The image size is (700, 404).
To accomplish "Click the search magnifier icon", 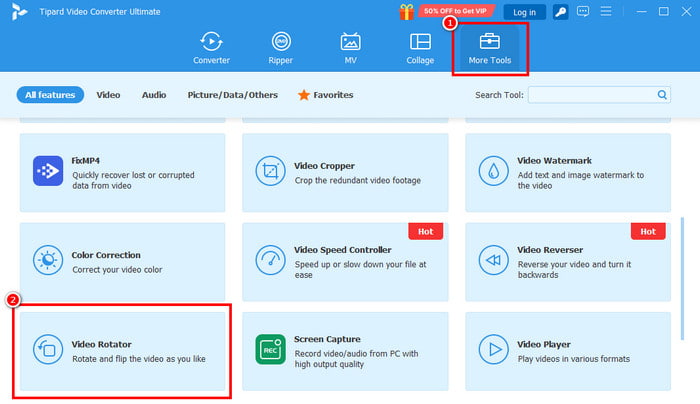I will click(662, 95).
